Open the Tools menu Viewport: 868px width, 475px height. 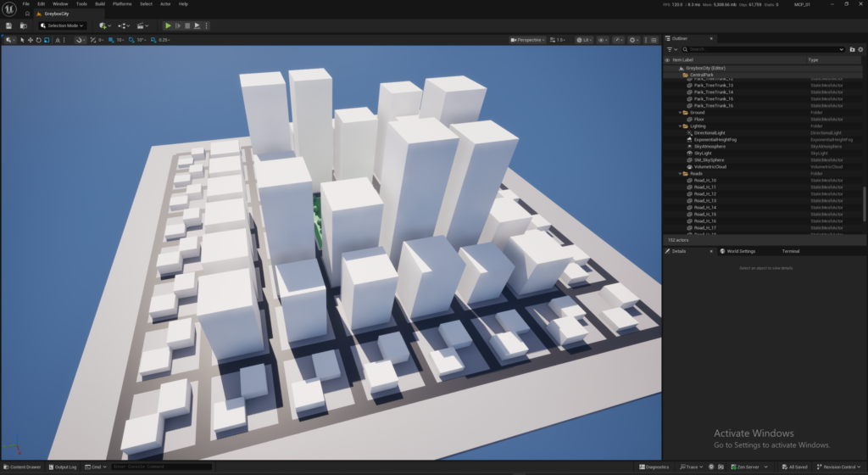(x=81, y=4)
